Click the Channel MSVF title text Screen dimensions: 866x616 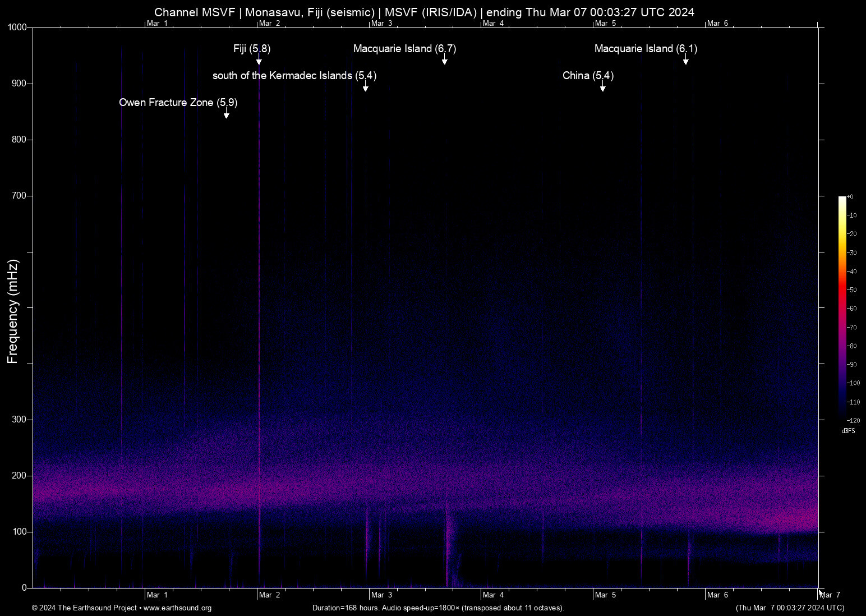pyautogui.click(x=424, y=12)
